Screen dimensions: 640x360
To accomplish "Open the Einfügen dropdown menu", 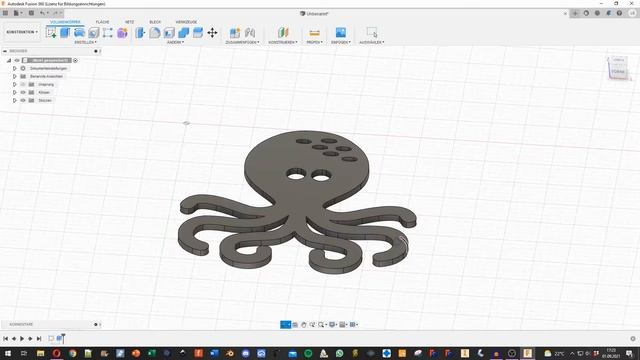I will [x=341, y=42].
